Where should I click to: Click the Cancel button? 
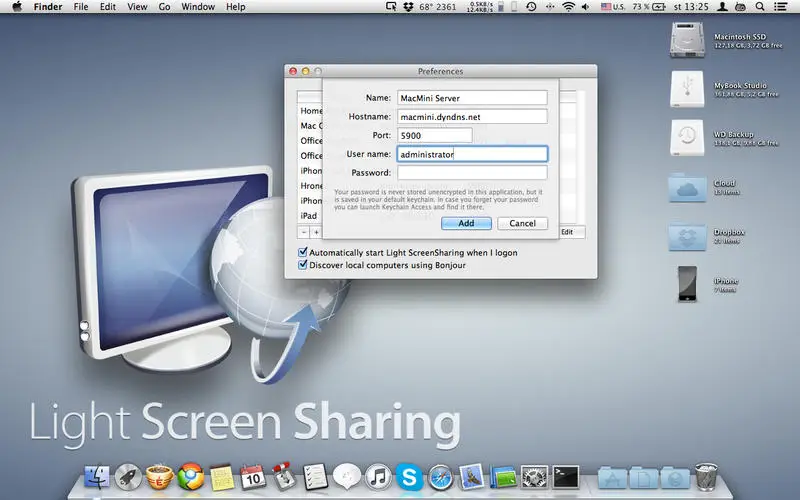tap(522, 223)
